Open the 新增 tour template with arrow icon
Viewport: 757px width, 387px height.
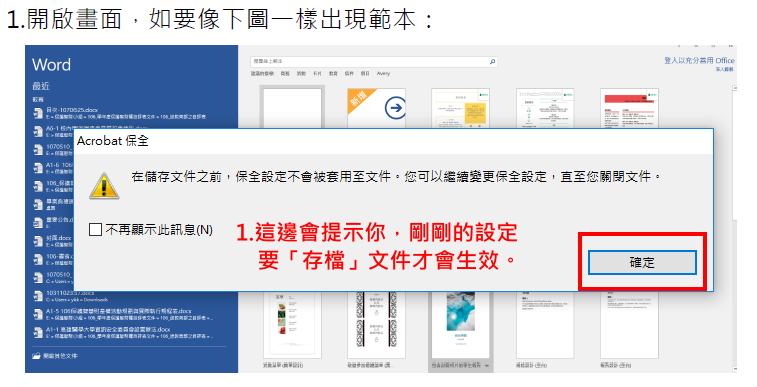pos(376,108)
